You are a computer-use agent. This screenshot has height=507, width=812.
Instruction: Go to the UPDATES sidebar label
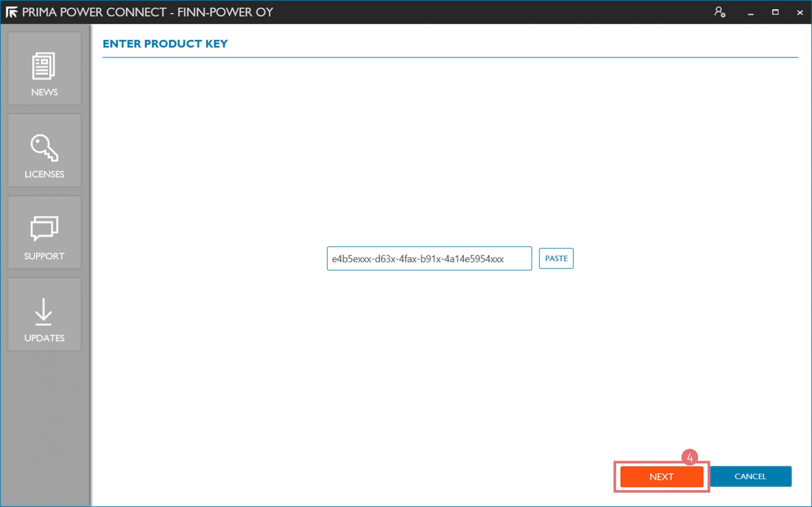44,338
